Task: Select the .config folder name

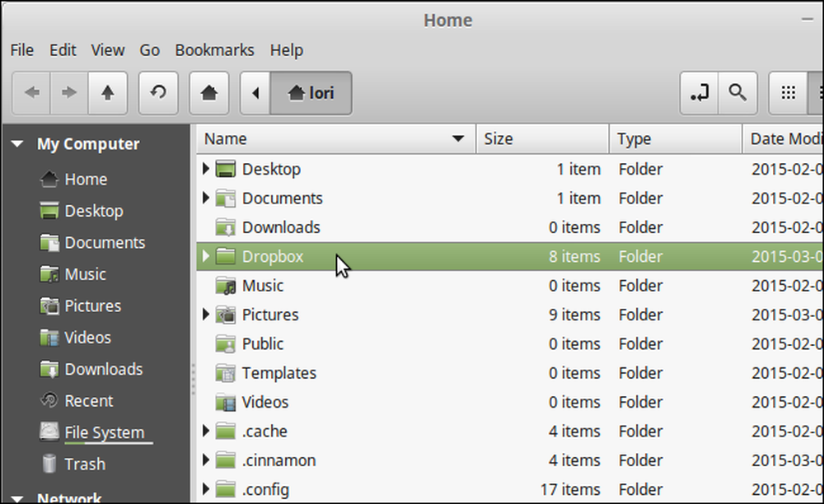Action: tap(265, 490)
